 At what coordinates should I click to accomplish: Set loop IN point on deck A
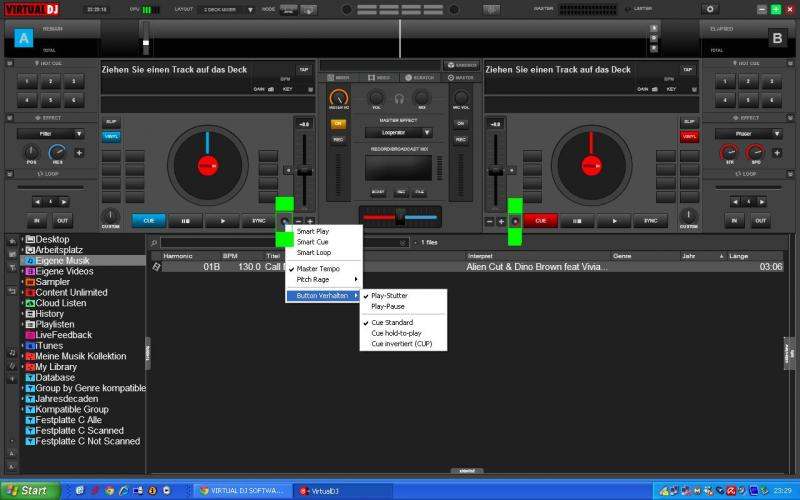click(x=37, y=220)
